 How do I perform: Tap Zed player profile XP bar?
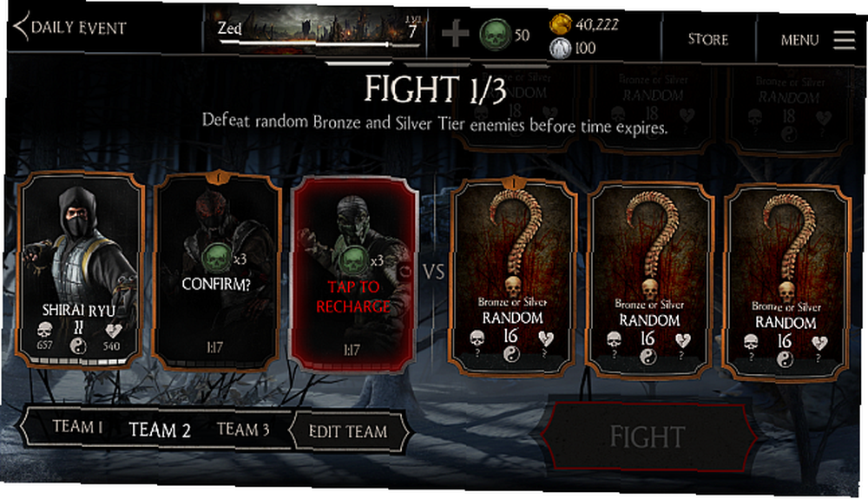coord(319,43)
